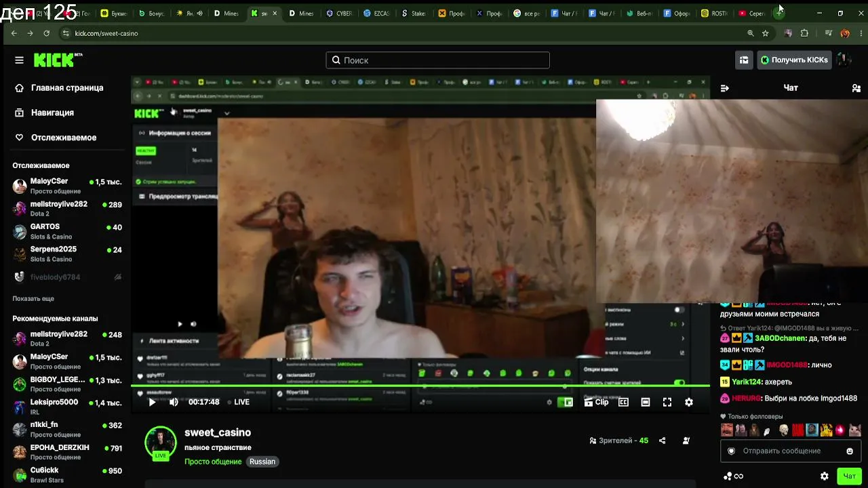This screenshot has width=868, height=488.
Task: Open the user profile avatar in Kick header
Action: coord(843,60)
